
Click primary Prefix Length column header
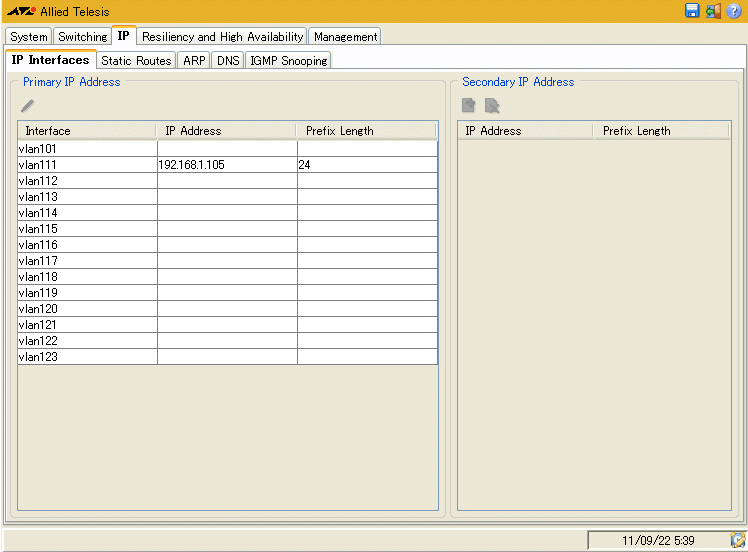[x=366, y=131]
